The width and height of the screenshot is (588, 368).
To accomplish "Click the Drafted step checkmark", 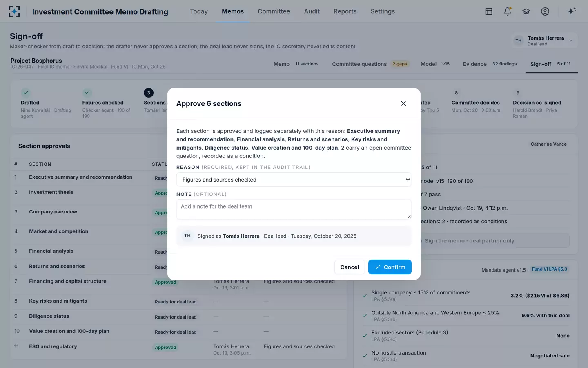I will tap(26, 92).
